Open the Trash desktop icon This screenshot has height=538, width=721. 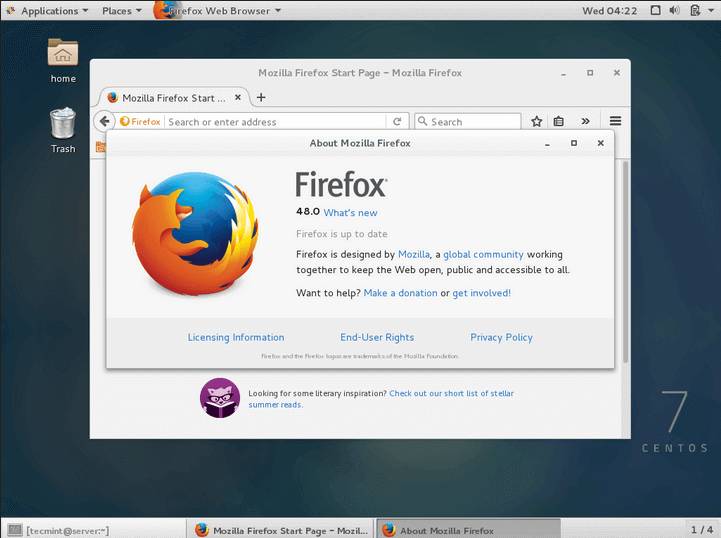[x=63, y=130]
